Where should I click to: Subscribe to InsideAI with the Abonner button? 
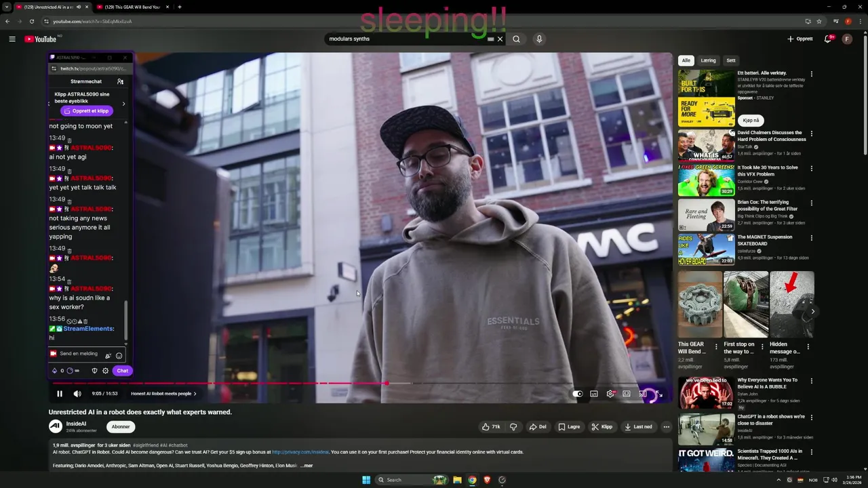(121, 427)
